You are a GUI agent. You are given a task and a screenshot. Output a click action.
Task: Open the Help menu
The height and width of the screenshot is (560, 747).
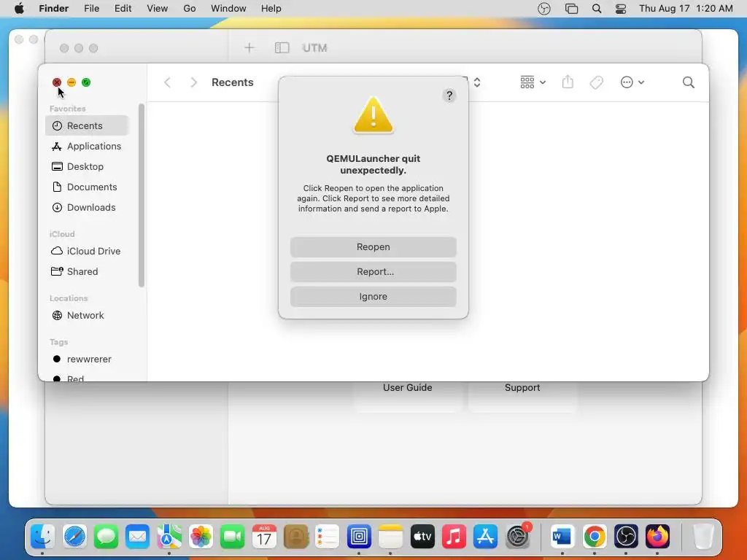tap(271, 9)
